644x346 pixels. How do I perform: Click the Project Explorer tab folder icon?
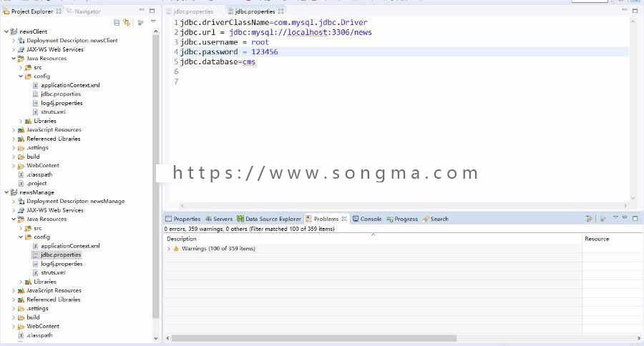[x=6, y=11]
